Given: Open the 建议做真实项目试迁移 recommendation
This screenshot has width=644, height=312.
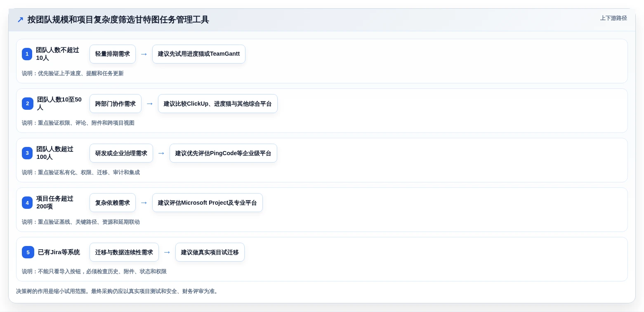Looking at the screenshot, I should (210, 252).
